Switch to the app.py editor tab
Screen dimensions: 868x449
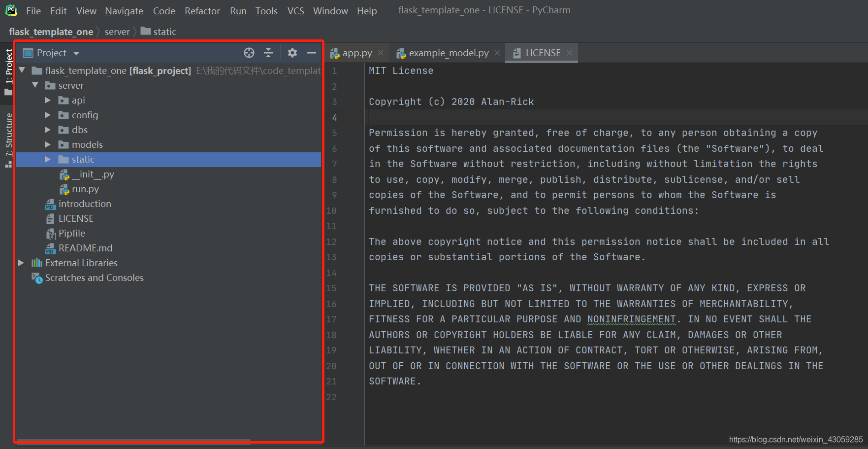coord(357,53)
